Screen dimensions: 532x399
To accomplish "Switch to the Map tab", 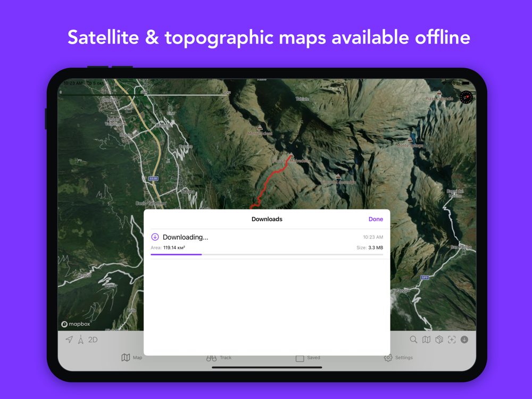I will (x=132, y=358).
